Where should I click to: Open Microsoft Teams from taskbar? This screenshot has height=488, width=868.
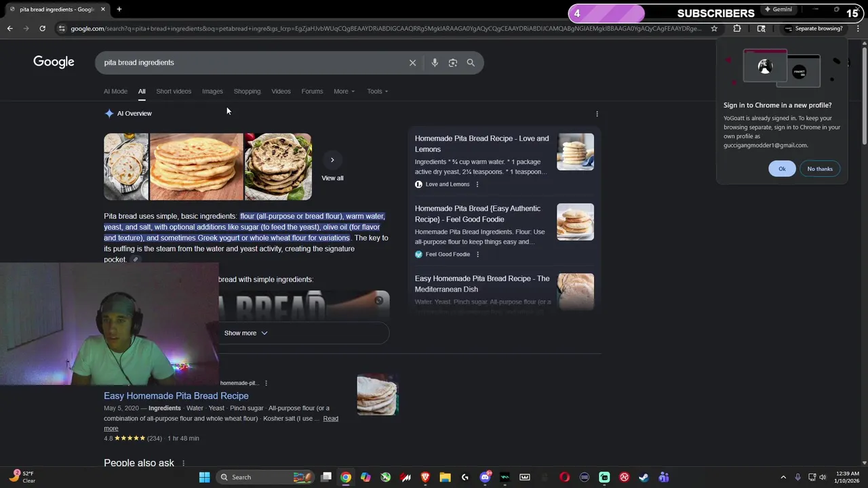663,477
